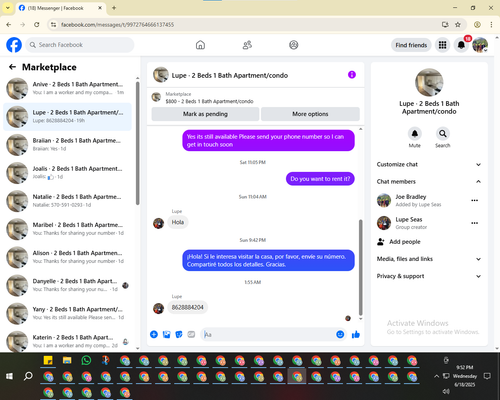Reload the page in browser toolbar

click(37, 25)
